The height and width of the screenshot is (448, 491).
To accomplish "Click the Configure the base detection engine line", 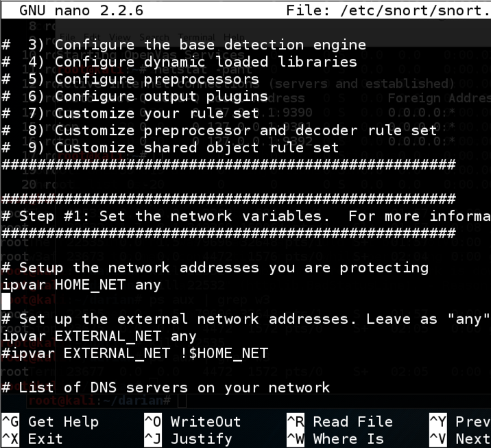I will point(210,45).
